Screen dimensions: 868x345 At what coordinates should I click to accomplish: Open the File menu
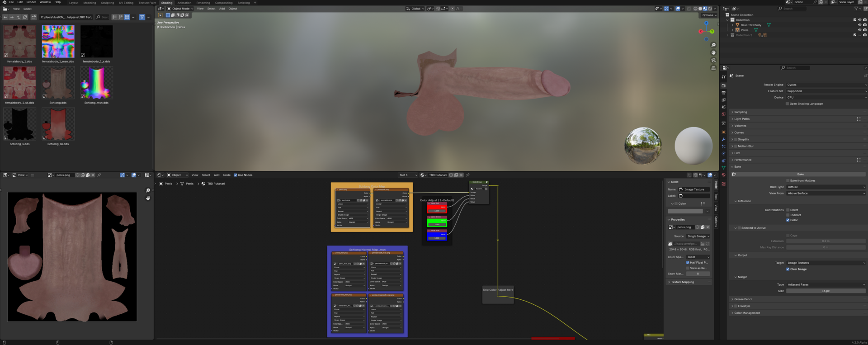click(x=11, y=2)
